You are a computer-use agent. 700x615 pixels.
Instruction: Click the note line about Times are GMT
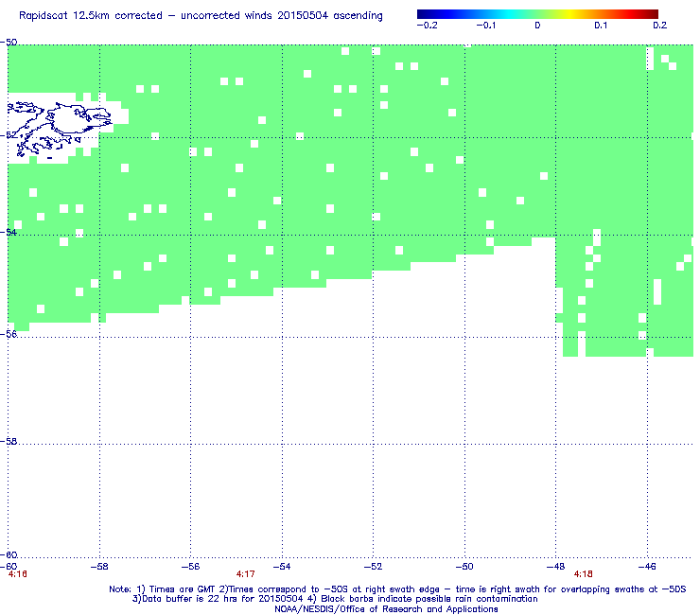click(397, 589)
